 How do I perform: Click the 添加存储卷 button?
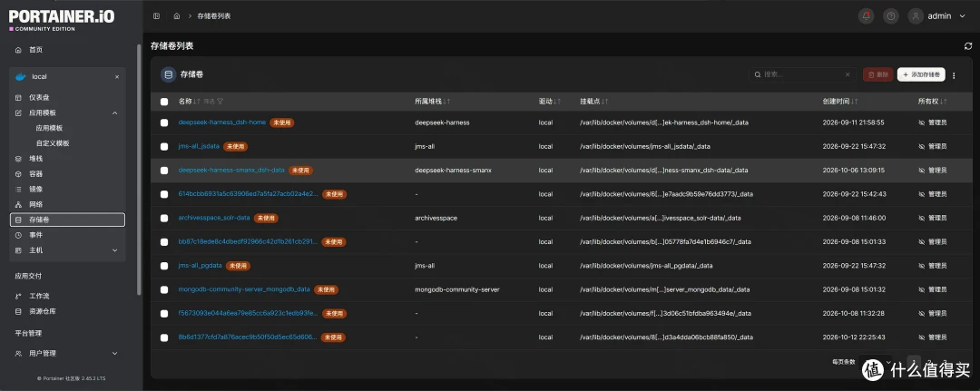[x=921, y=74]
